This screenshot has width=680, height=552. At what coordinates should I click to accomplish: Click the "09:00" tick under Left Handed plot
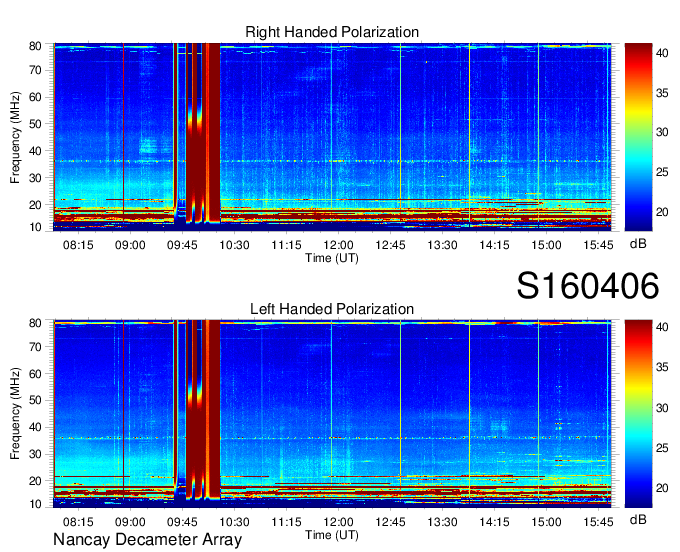[130, 522]
